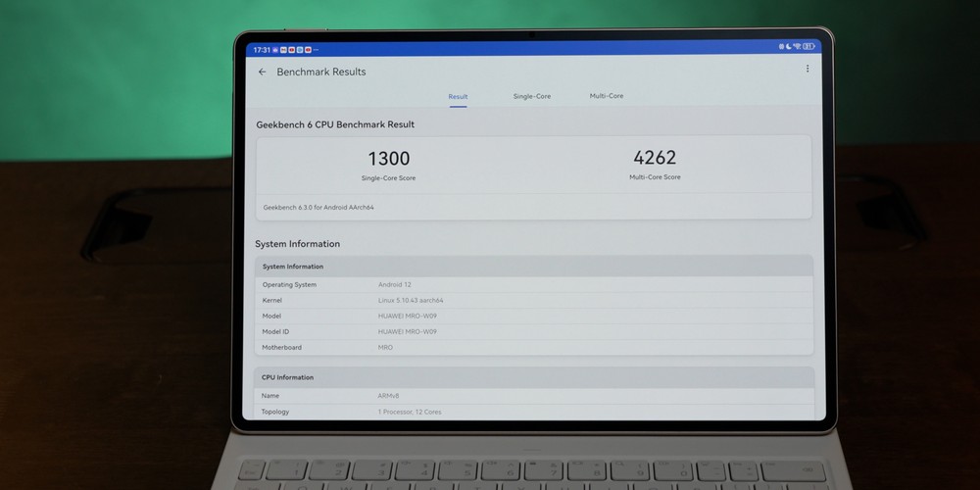Switch to the Single-Core tab
This screenshot has width=980, height=490.
point(532,96)
